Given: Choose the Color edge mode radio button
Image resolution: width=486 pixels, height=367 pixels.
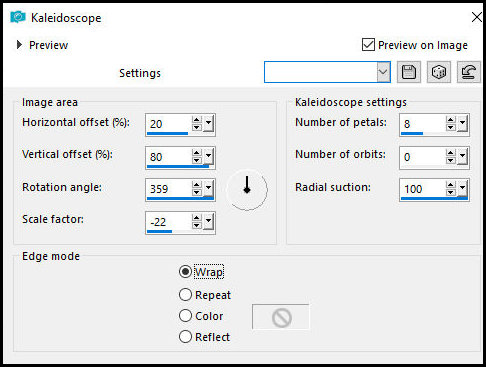Looking at the screenshot, I should [x=185, y=316].
